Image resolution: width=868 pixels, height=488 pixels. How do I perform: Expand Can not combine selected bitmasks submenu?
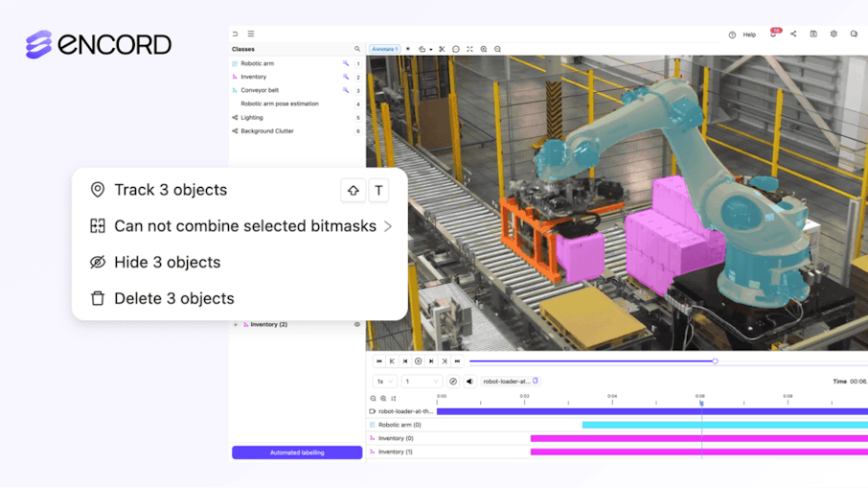388,226
